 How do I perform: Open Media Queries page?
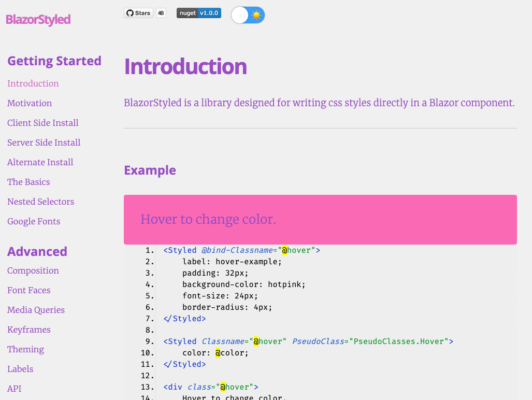pos(36,310)
